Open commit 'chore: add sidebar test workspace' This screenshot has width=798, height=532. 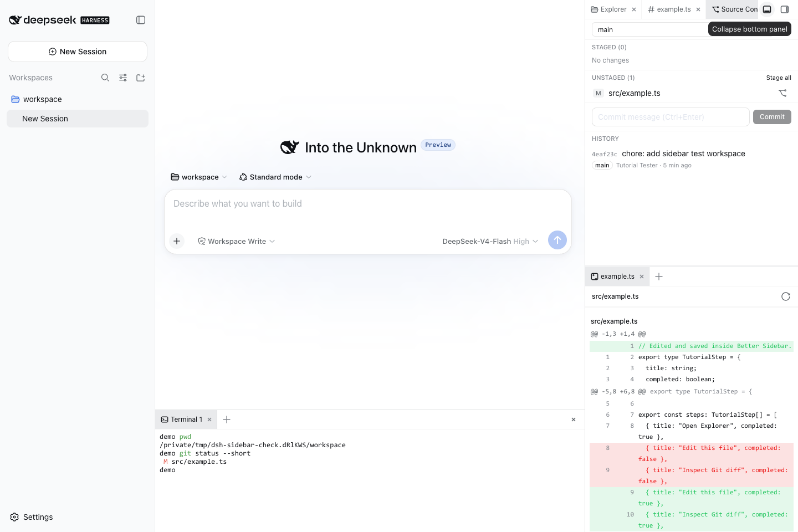coord(683,154)
